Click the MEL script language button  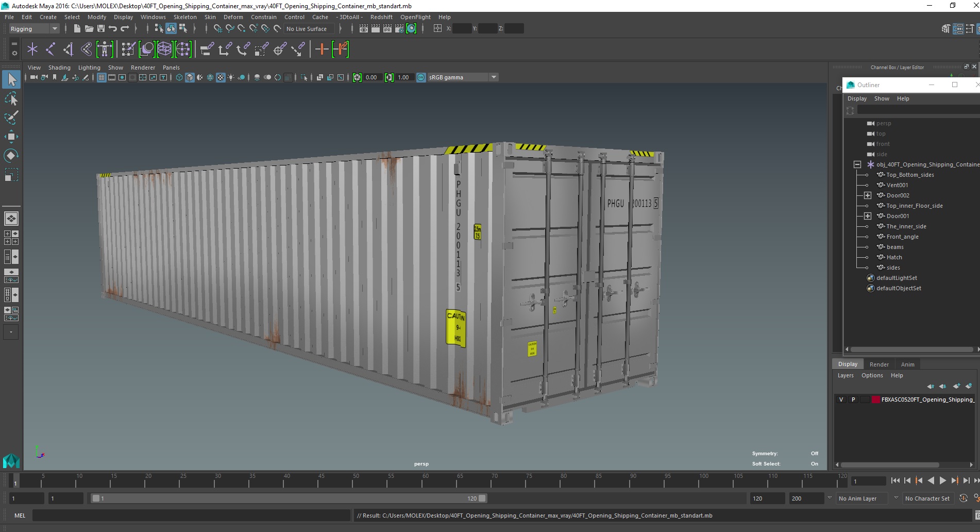pyautogui.click(x=20, y=516)
